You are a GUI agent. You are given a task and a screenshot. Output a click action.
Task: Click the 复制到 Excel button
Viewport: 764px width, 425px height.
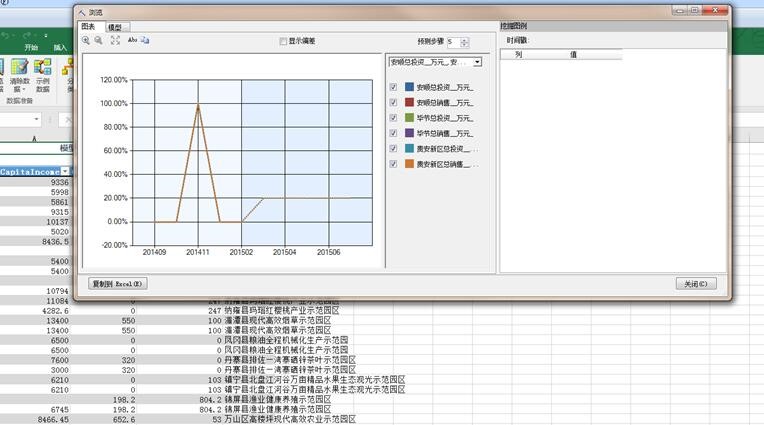pyautogui.click(x=118, y=284)
